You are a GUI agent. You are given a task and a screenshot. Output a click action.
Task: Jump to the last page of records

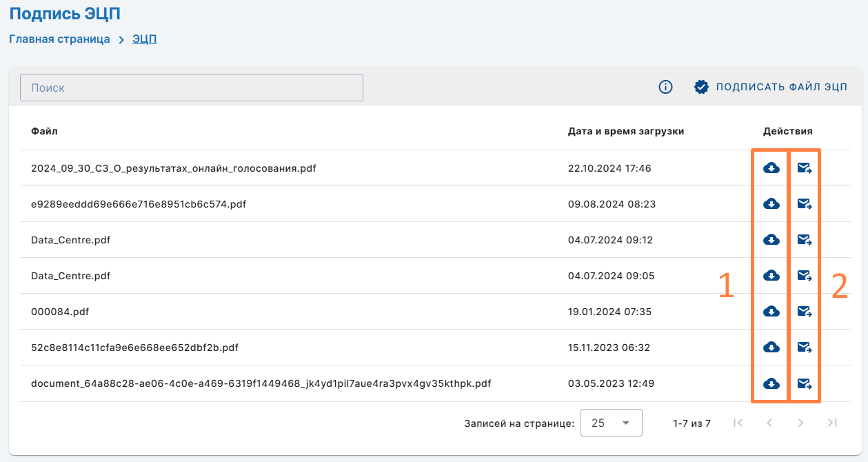[832, 423]
